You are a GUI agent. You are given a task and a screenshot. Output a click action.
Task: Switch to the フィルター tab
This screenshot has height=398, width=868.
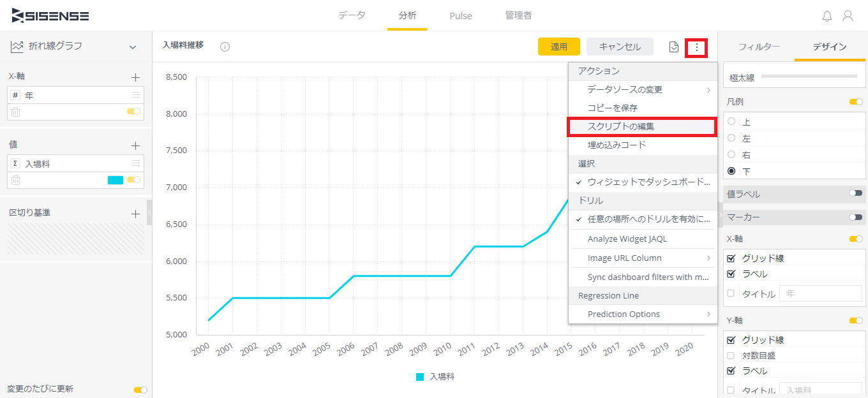point(759,47)
